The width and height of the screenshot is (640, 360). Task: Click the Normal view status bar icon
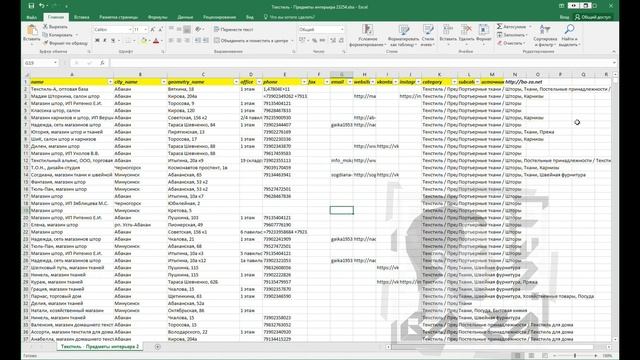coord(518,356)
